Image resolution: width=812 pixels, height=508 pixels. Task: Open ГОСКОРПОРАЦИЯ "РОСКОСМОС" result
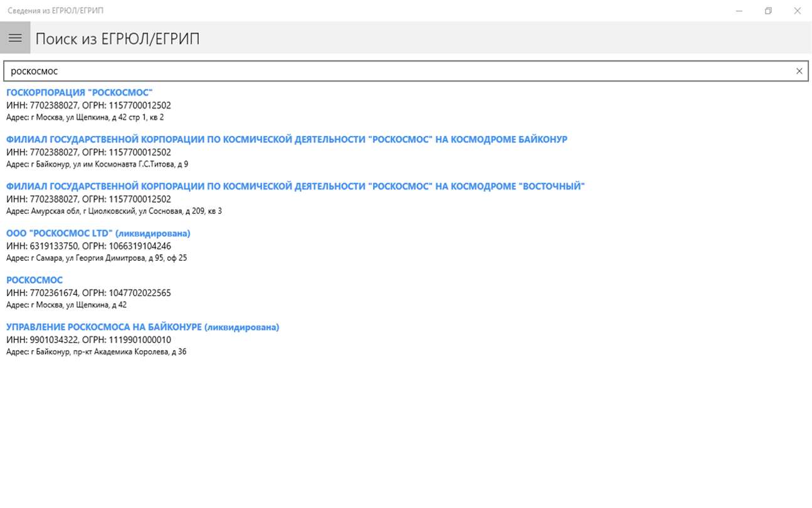click(x=80, y=93)
